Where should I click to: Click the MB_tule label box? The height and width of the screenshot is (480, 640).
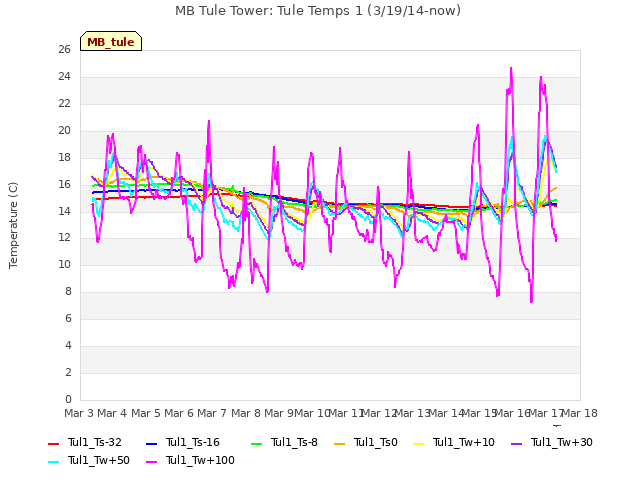[x=111, y=41]
